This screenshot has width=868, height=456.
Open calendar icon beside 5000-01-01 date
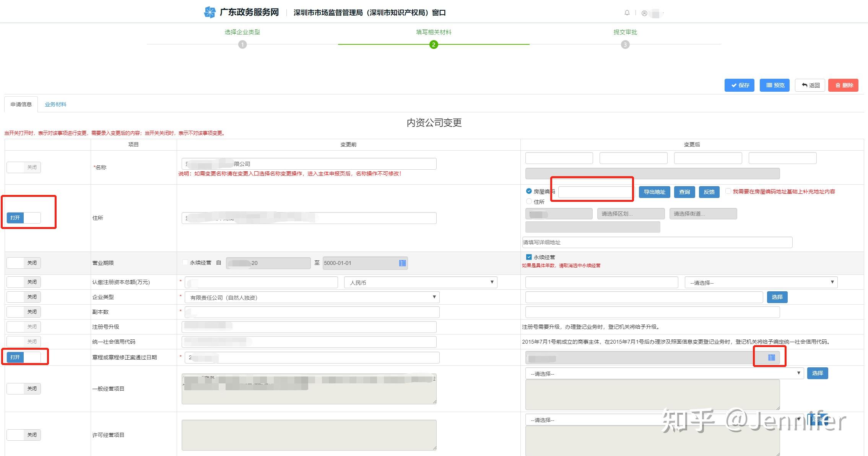(402, 263)
